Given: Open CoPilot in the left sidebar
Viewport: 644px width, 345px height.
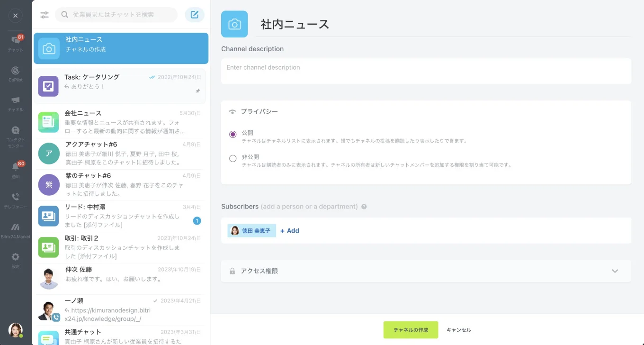Looking at the screenshot, I should point(16,73).
